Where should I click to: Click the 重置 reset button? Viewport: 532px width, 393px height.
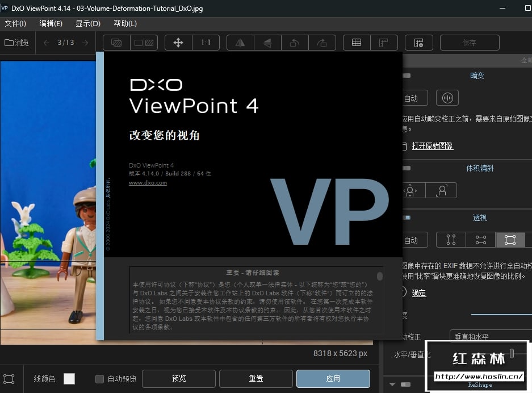click(x=256, y=378)
